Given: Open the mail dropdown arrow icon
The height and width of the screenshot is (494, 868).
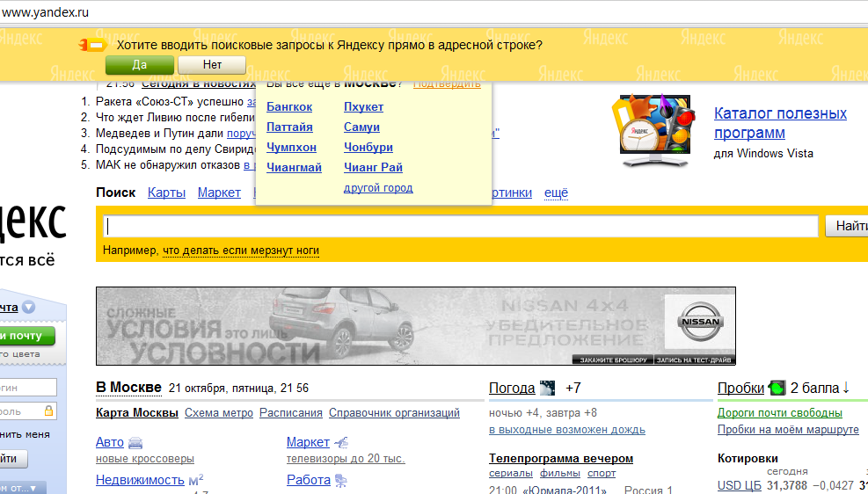Looking at the screenshot, I should 29,307.
